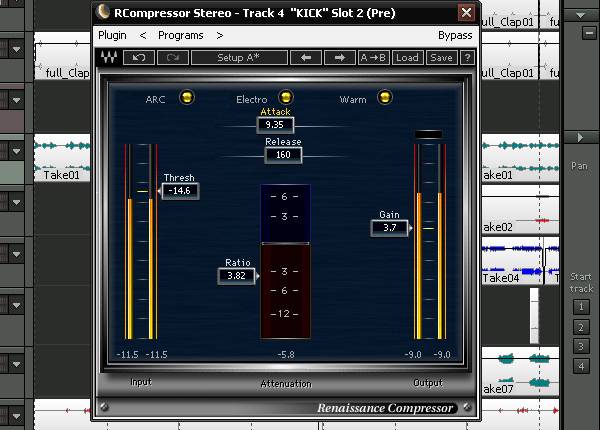Image resolution: width=600 pixels, height=430 pixels.
Task: Click the Gain slider arrow on output meter
Action: point(411,228)
